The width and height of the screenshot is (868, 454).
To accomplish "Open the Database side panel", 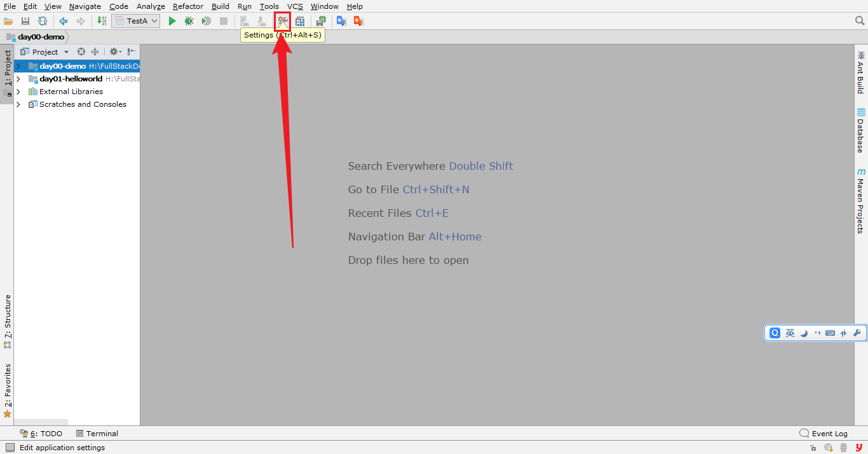I will click(861, 130).
